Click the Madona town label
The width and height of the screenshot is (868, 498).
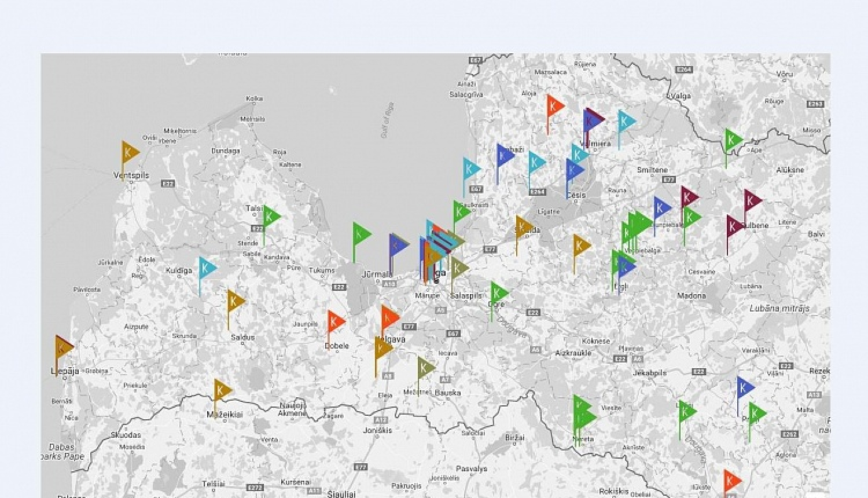(x=692, y=296)
